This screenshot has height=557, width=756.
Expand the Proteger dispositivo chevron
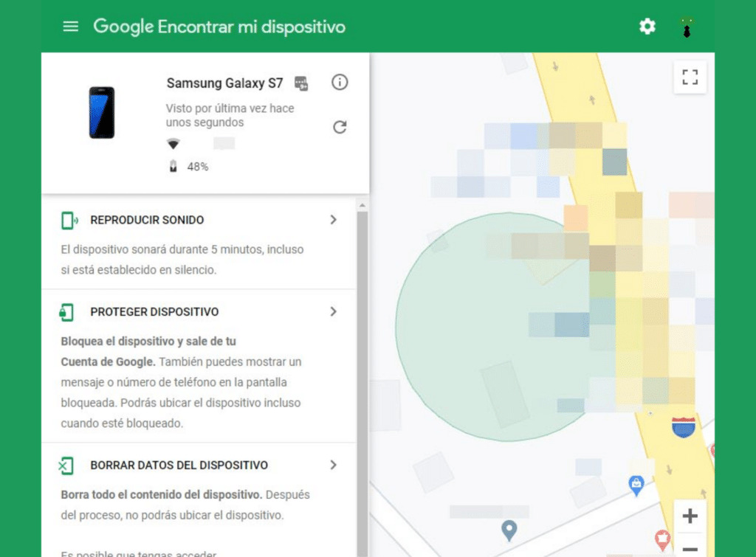pyautogui.click(x=333, y=312)
